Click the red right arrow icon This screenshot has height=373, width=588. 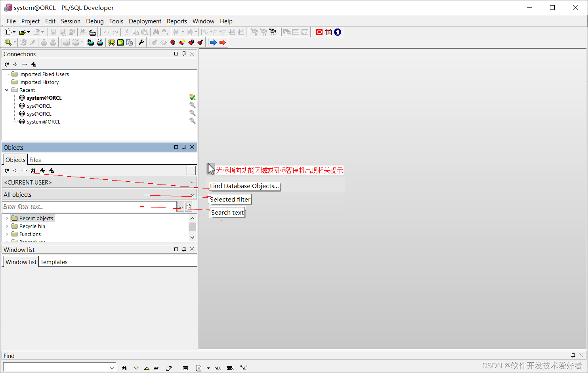[223, 42]
